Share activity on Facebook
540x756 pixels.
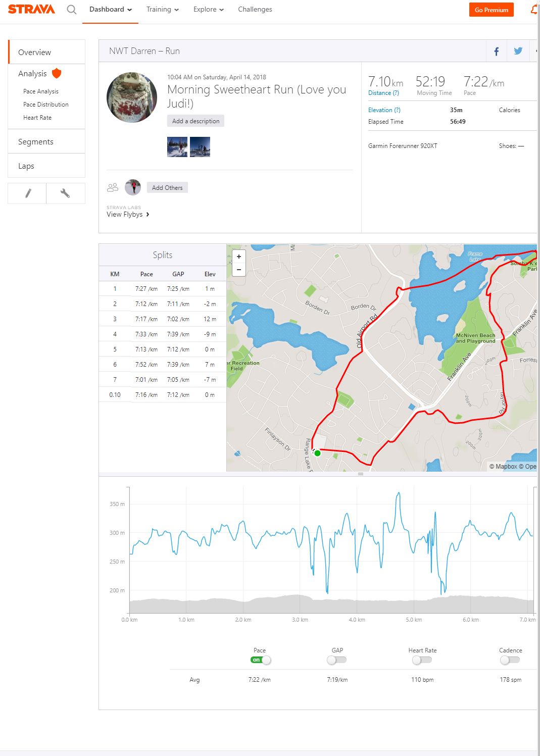pos(496,51)
